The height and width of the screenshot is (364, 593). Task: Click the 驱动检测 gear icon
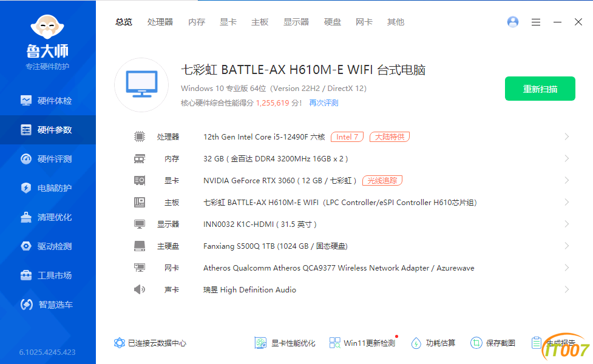26,246
